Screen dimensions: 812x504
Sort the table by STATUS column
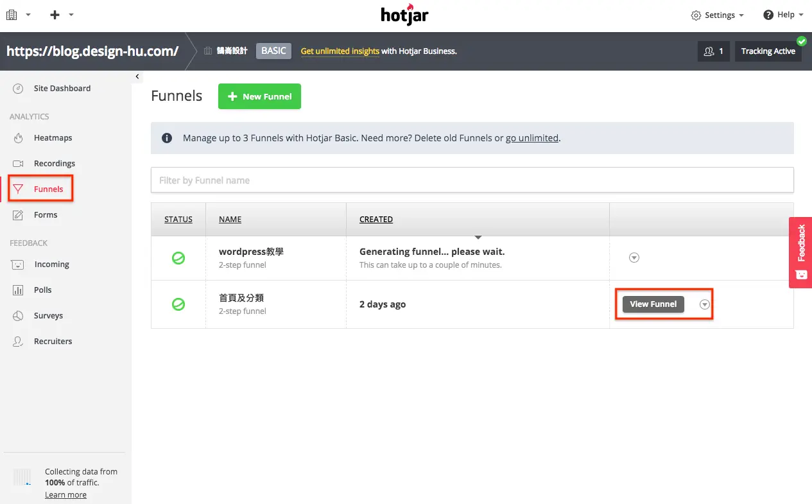tap(178, 220)
